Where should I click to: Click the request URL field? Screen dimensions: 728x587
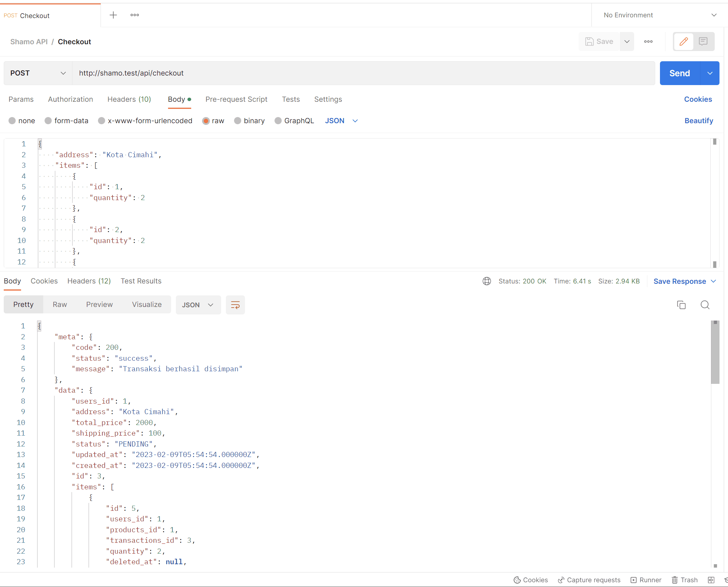[363, 73]
